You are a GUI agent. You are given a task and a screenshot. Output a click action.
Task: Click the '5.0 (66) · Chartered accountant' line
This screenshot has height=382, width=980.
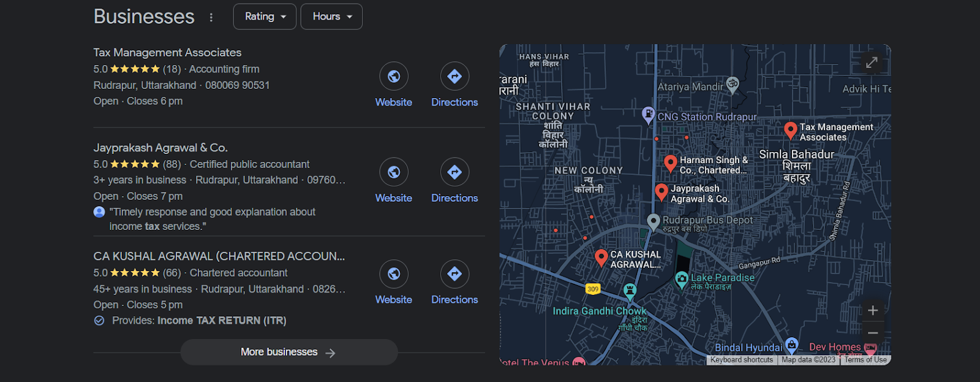[190, 273]
